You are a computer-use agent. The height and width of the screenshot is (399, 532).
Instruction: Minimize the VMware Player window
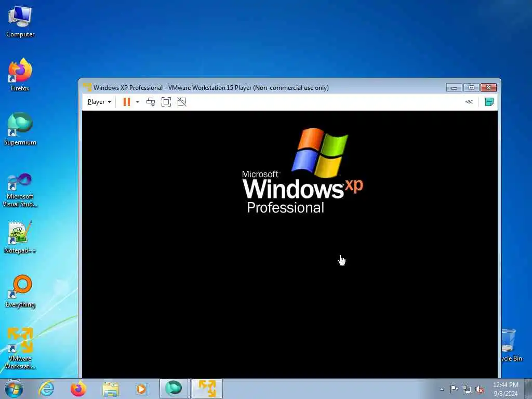coord(454,88)
